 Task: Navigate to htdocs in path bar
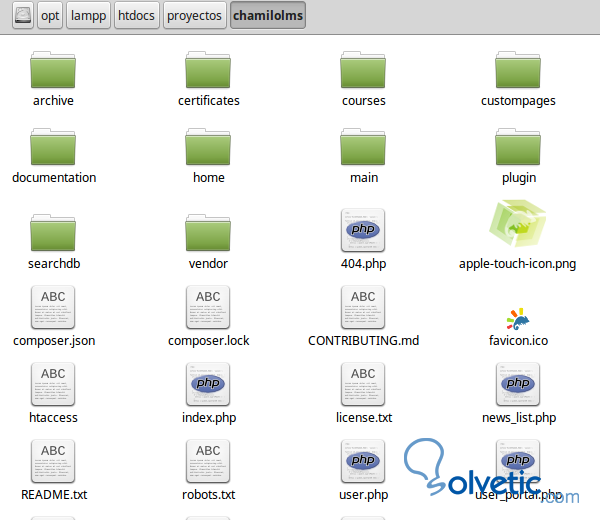[137, 15]
